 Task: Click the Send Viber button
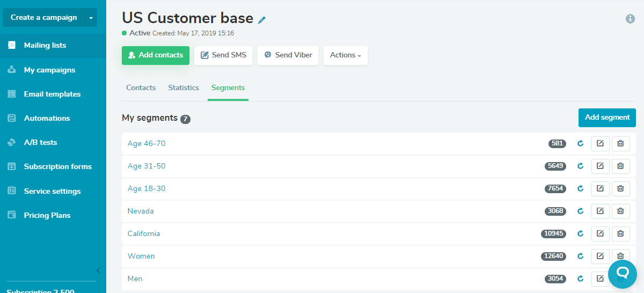coord(288,55)
